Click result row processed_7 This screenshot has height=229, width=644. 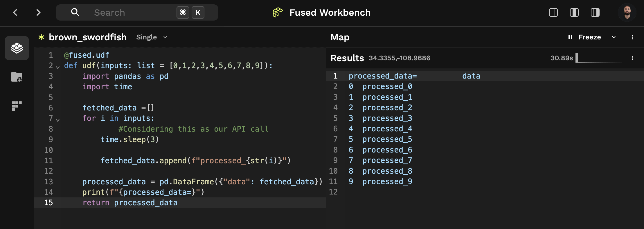(x=380, y=160)
